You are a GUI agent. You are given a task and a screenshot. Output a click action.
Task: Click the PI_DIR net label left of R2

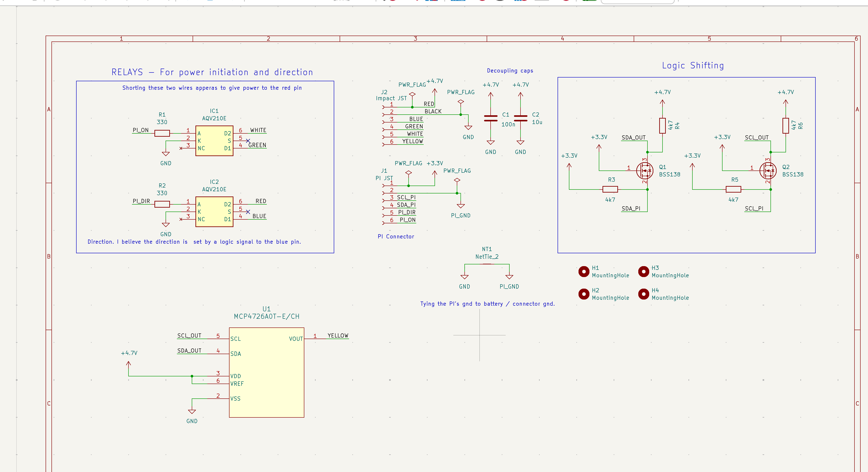coord(141,201)
